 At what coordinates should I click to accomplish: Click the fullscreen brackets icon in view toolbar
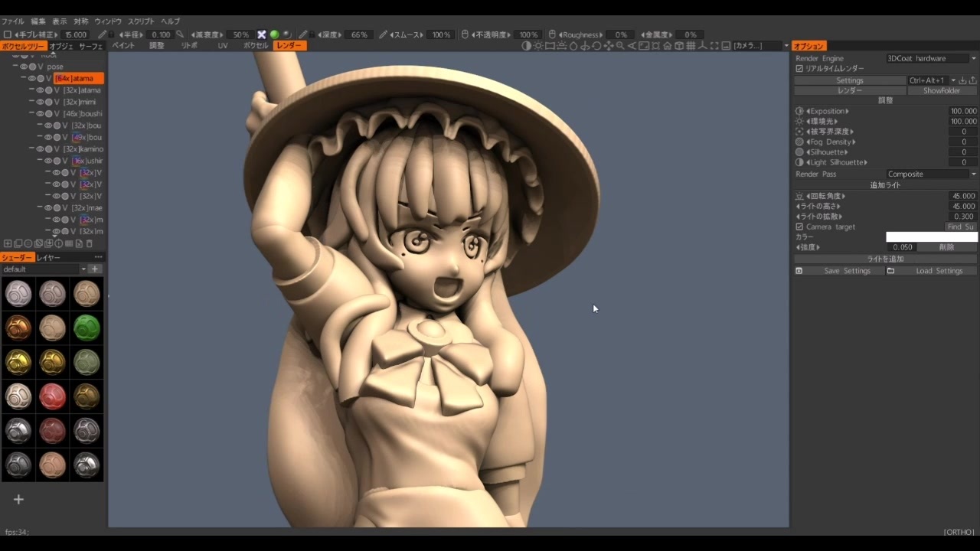click(714, 46)
